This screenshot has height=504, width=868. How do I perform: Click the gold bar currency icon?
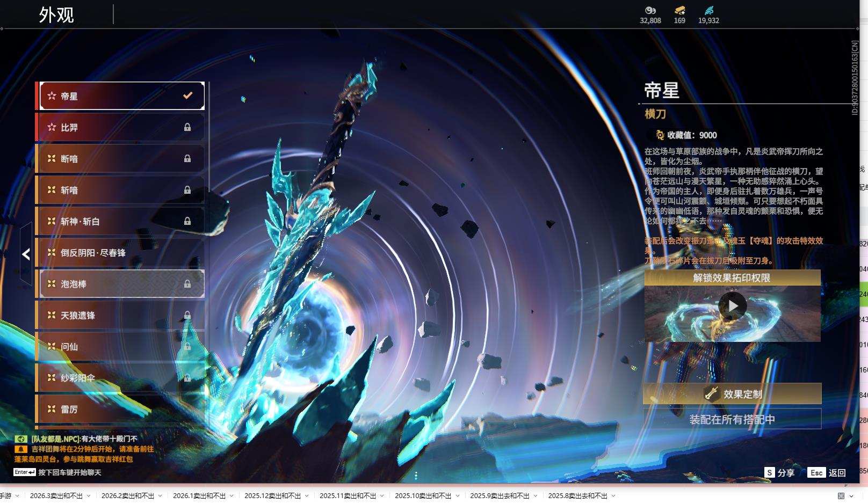click(x=679, y=10)
